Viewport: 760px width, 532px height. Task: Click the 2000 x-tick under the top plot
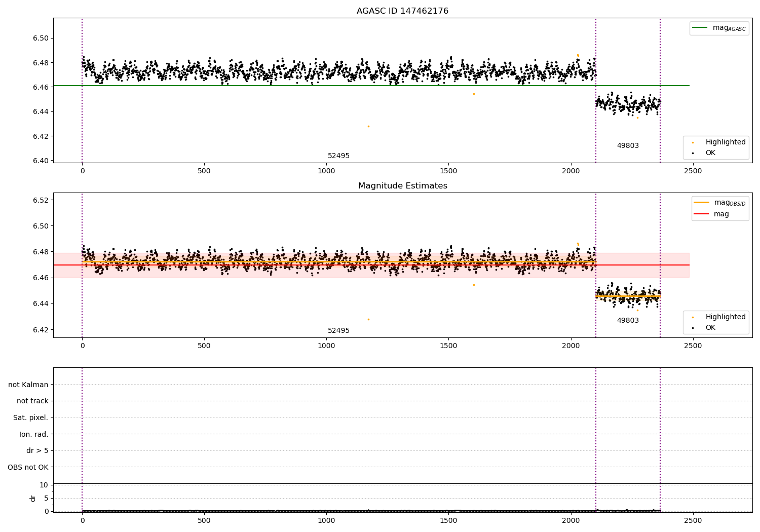(571, 171)
